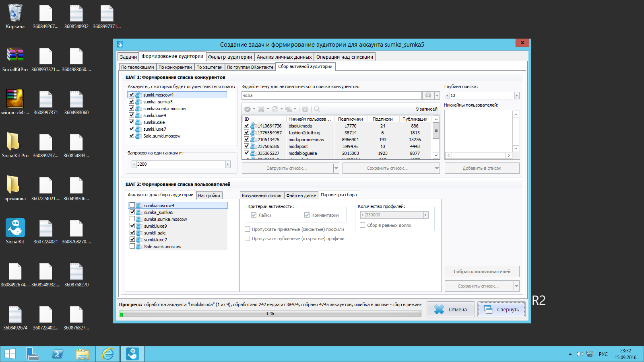Switch to the Операции над списками tab
Screen dimensions: 644x362
point(345,57)
